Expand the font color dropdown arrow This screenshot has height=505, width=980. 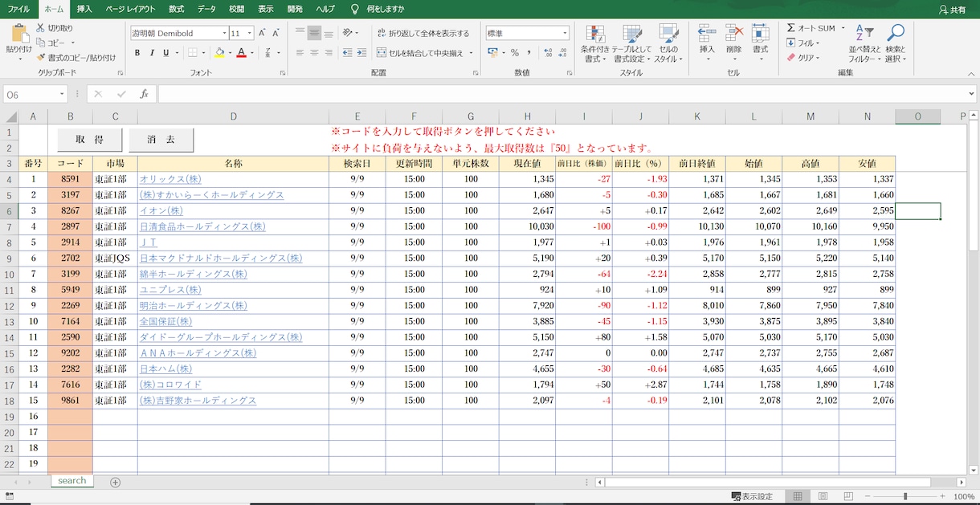(251, 53)
